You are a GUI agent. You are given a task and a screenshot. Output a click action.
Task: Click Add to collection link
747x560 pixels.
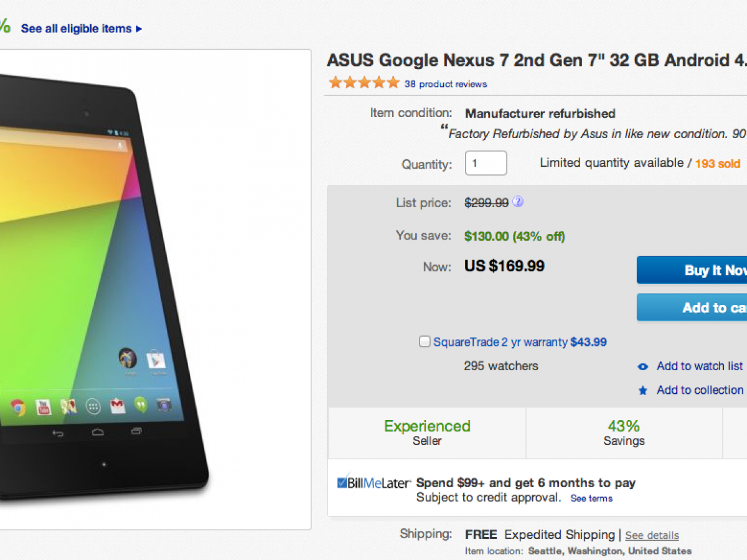tap(700, 390)
